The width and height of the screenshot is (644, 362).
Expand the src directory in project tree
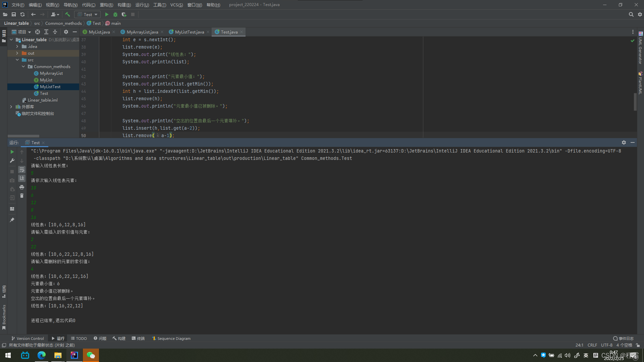(18, 60)
